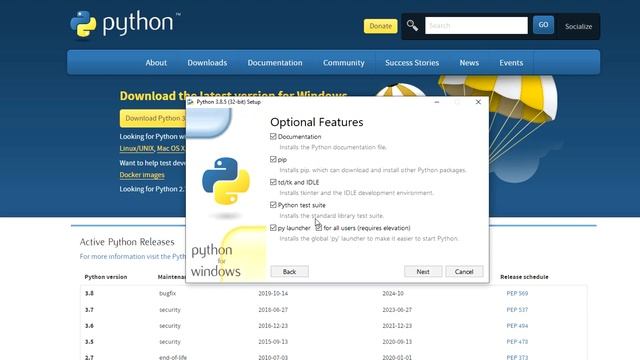
Task: Toggle the for all users checkbox
Action: [319, 228]
